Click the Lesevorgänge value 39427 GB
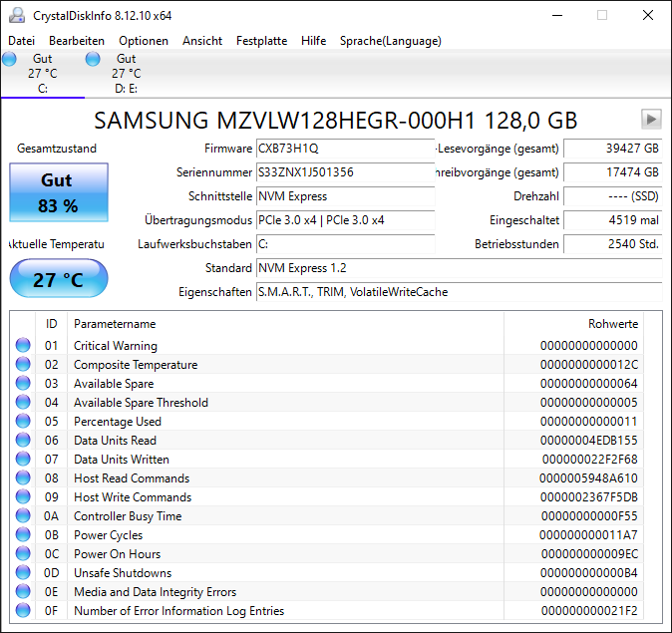Screen dimensions: 672x633 tap(613, 149)
